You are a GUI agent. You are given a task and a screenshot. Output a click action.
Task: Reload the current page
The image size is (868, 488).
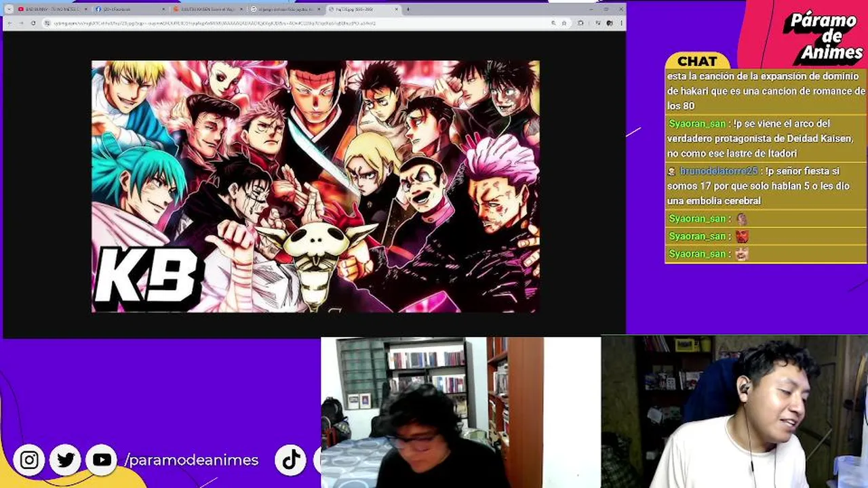pyautogui.click(x=33, y=23)
